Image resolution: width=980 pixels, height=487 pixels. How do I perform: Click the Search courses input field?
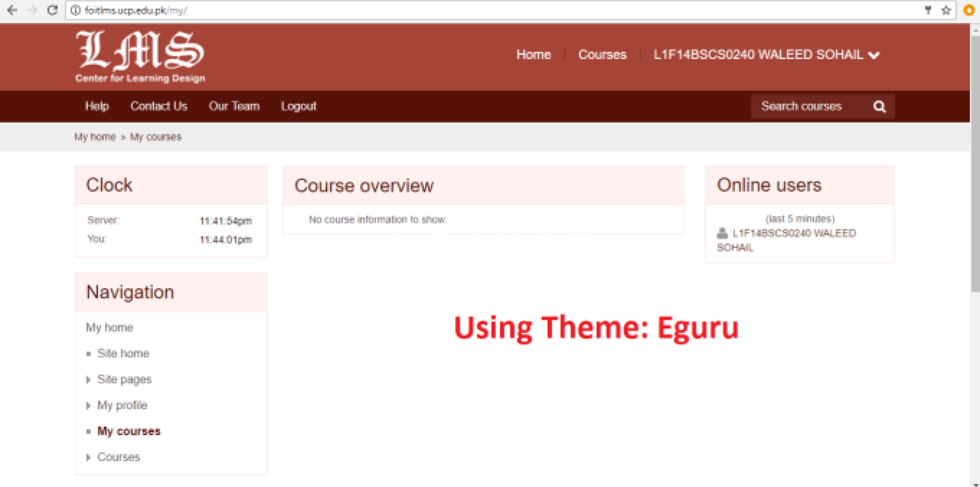(x=809, y=107)
